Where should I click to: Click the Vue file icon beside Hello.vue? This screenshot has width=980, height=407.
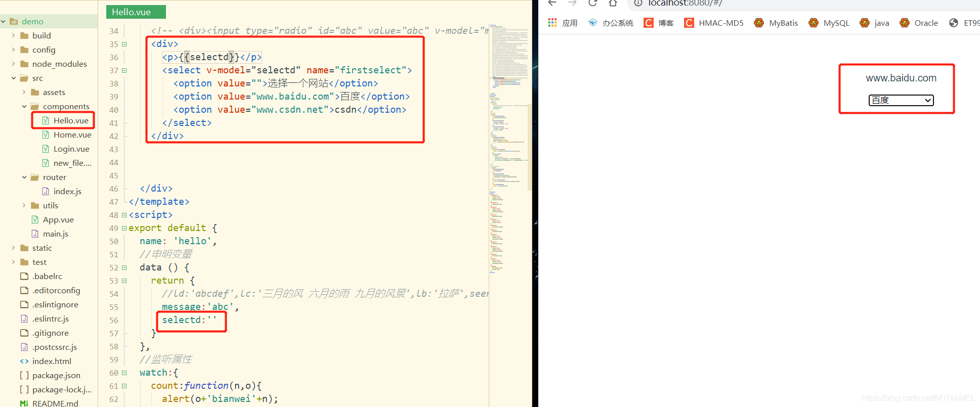pos(46,120)
